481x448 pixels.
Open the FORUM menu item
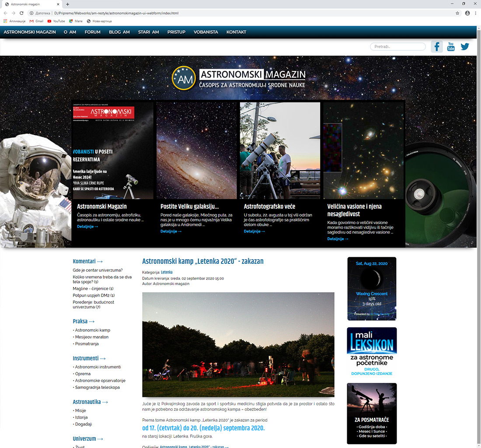click(x=92, y=32)
